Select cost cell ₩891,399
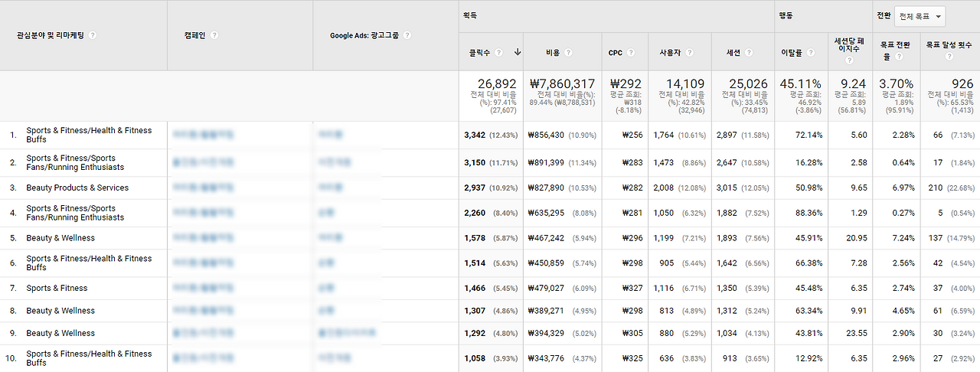980x372 pixels. (546, 162)
